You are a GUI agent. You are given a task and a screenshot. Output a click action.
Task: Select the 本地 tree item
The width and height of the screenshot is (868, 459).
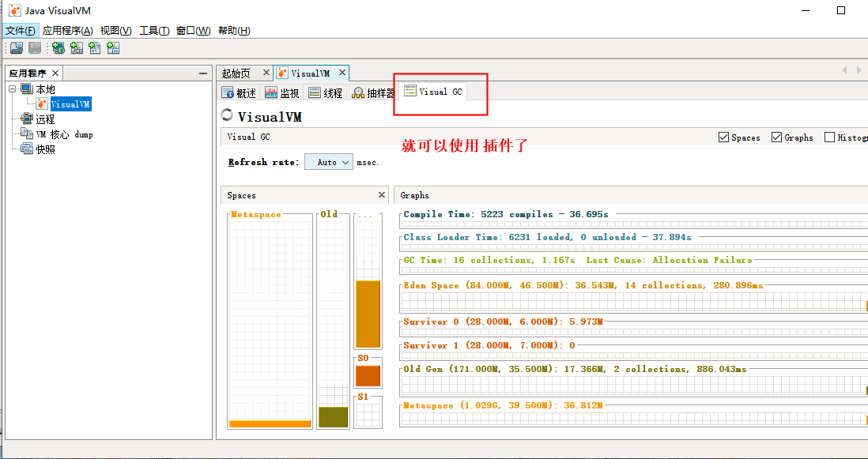pos(45,89)
